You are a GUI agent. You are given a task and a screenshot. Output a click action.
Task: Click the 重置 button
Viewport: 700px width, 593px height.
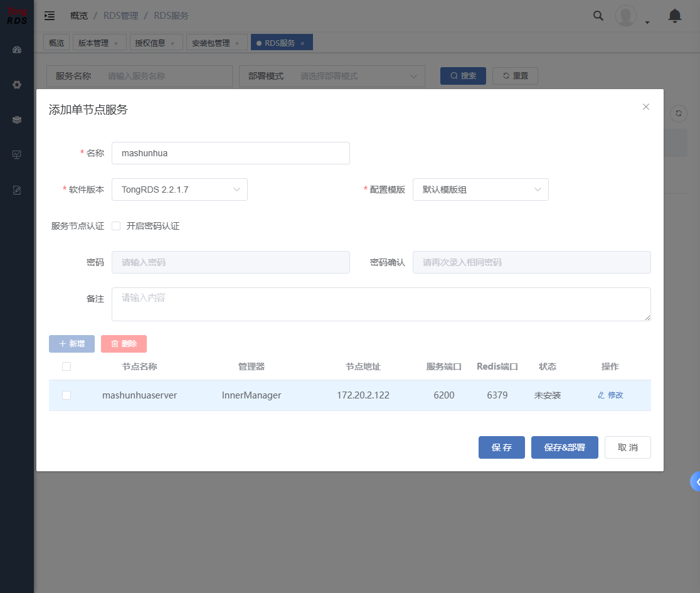(515, 76)
